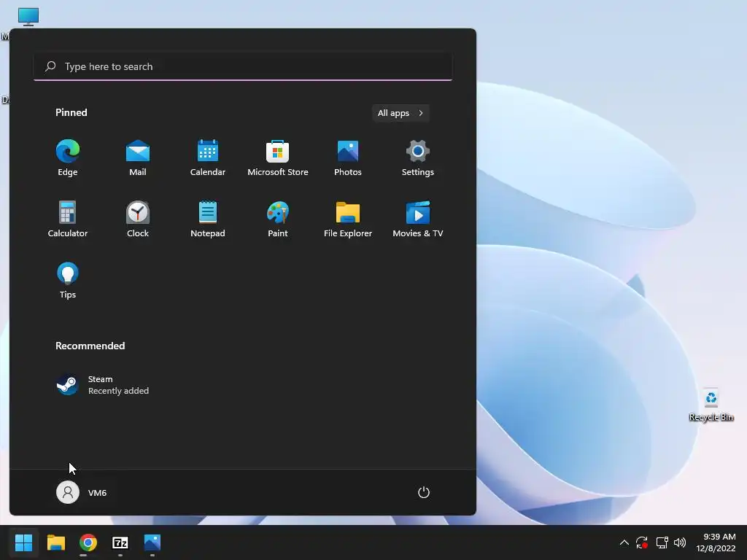Click the Windows Start button on taskbar
Screen dimensions: 747x560
pos(24,542)
